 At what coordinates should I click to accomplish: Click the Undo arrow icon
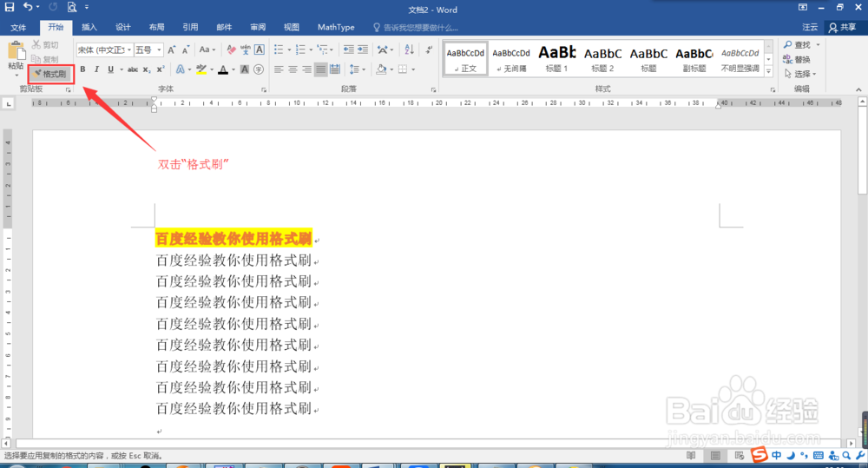pyautogui.click(x=28, y=7)
